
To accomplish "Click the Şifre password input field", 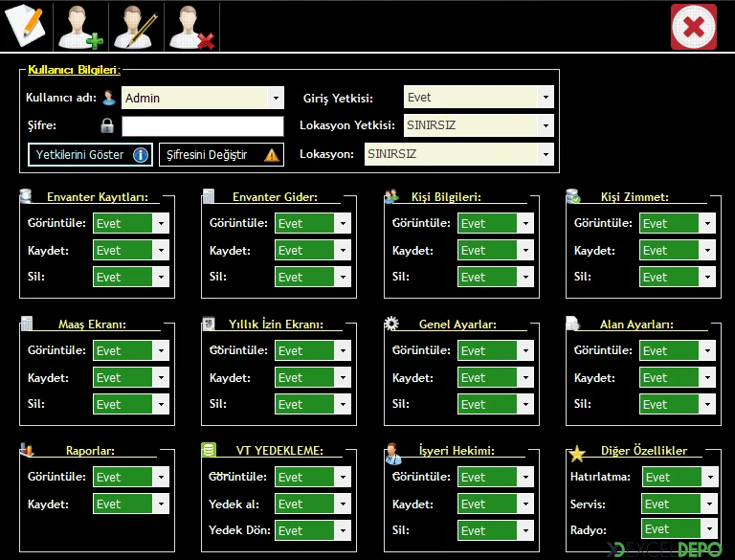I will point(202,126).
